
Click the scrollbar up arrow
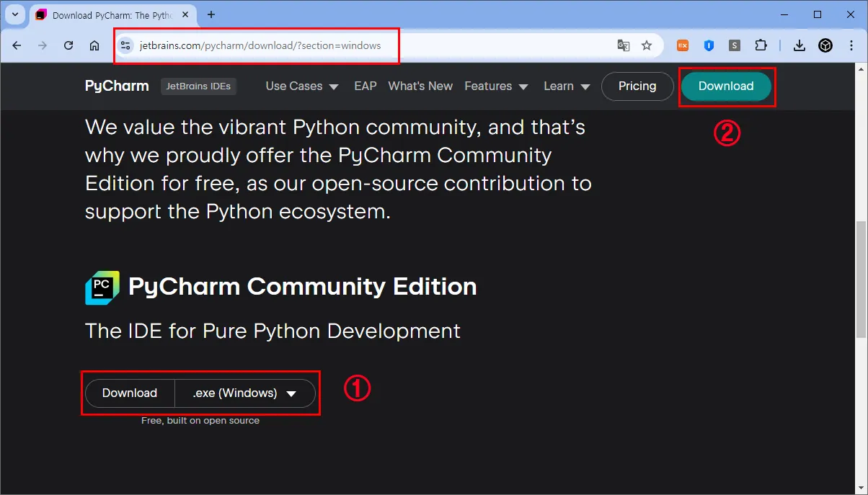[x=861, y=69]
